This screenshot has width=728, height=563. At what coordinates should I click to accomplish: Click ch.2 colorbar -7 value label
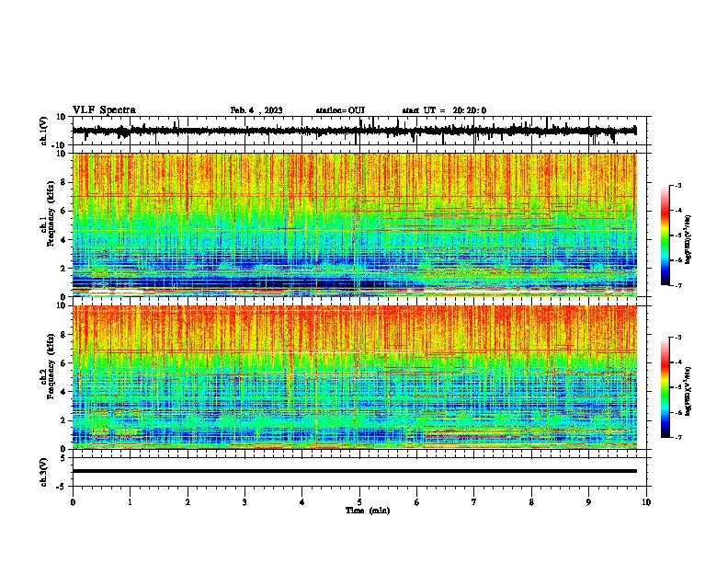[x=677, y=437]
